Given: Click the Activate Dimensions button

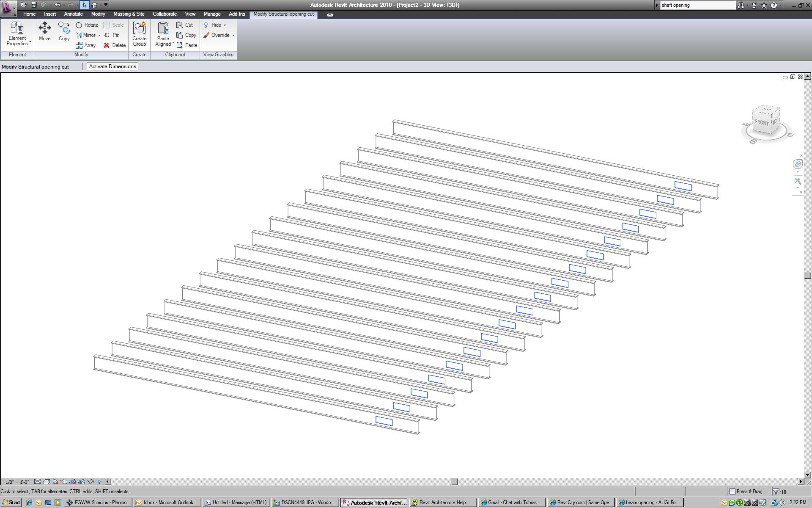Looking at the screenshot, I should tap(112, 66).
